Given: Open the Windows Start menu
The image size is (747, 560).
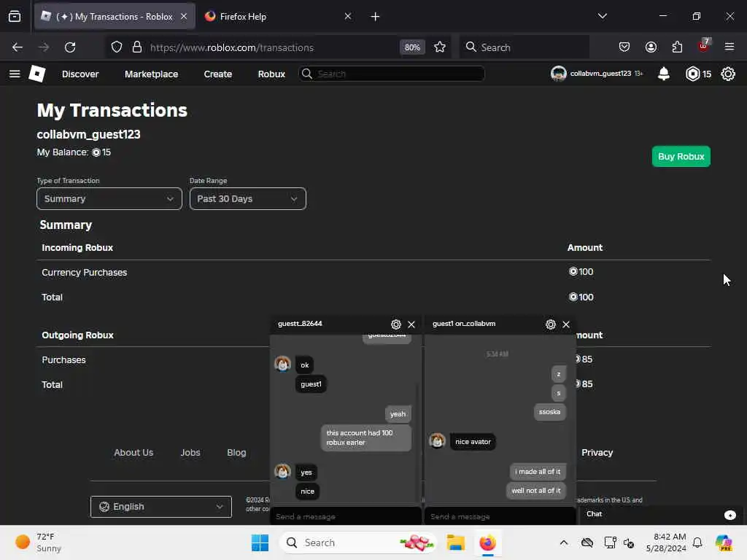Looking at the screenshot, I should click(260, 542).
